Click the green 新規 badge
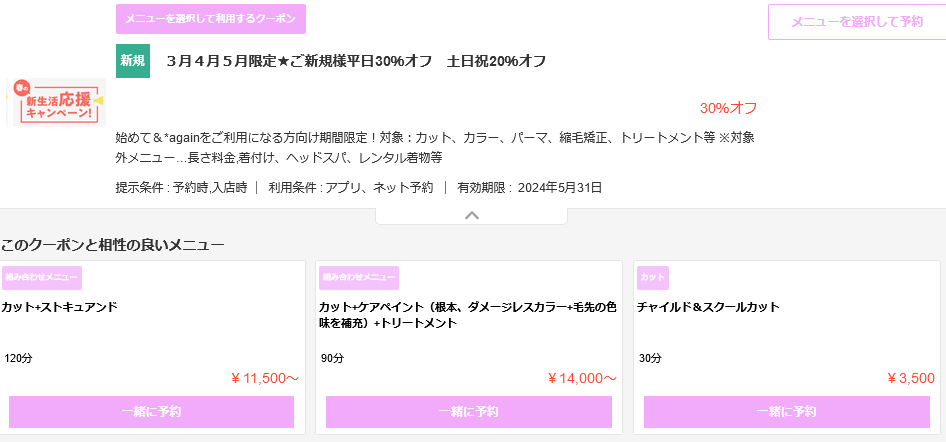Image resolution: width=946 pixels, height=442 pixels. pyautogui.click(x=133, y=61)
